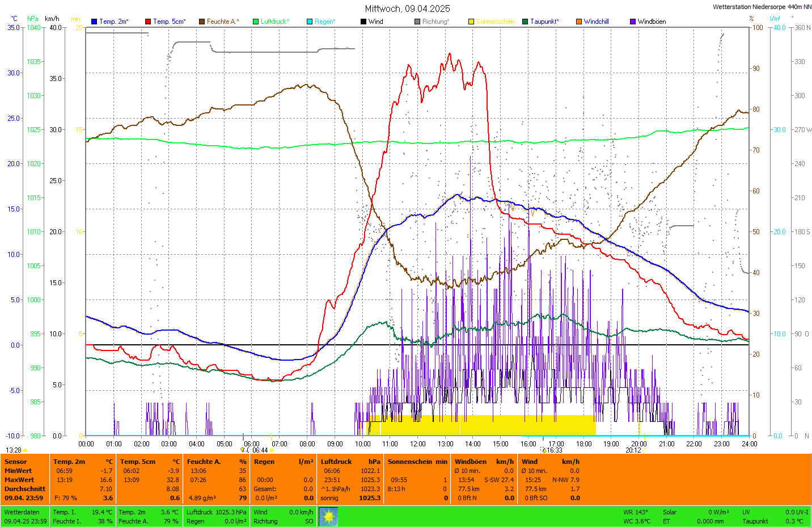Click the yellow Sonnenschein legend square

pyautogui.click(x=471, y=22)
